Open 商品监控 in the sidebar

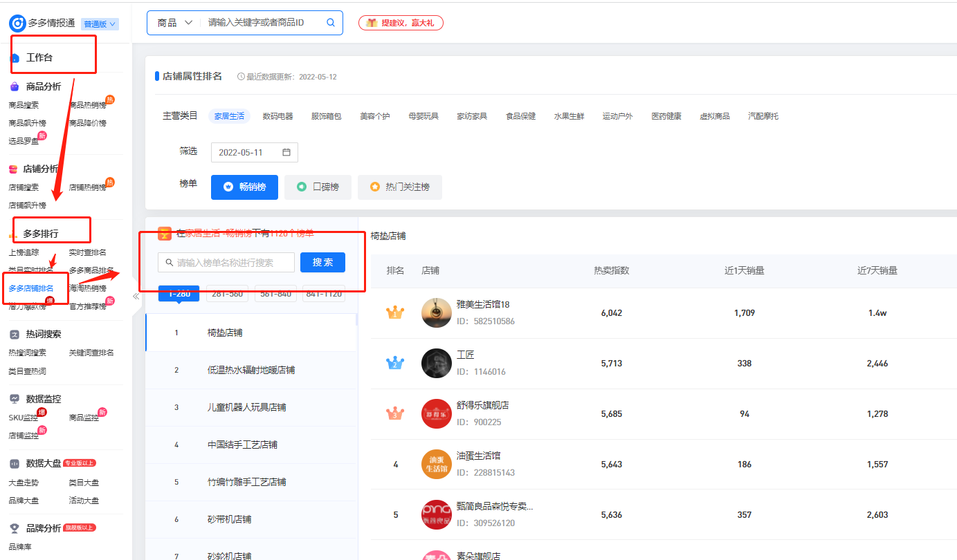(x=84, y=418)
